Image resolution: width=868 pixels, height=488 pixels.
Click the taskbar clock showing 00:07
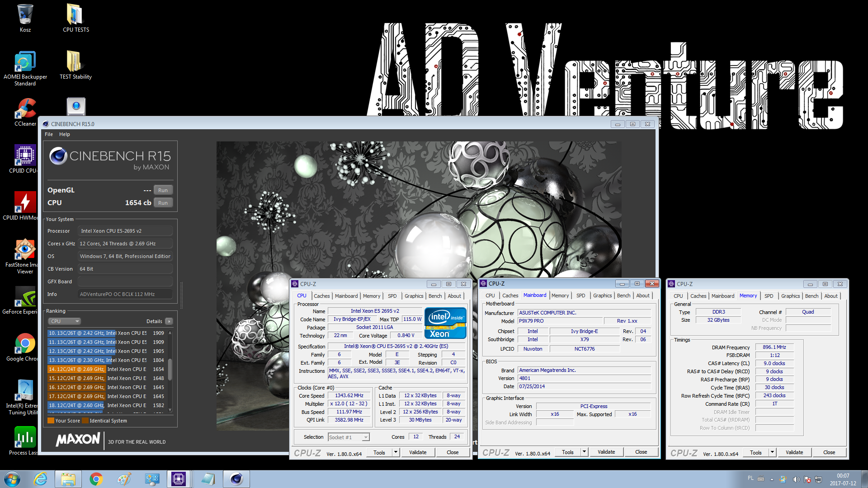click(x=843, y=479)
